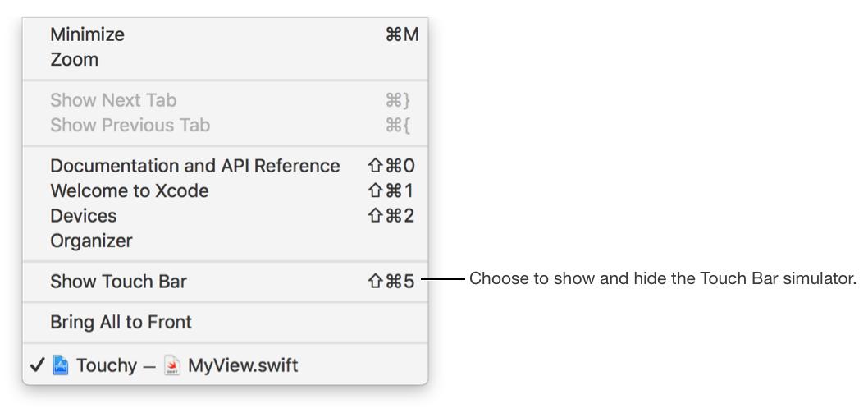Screen dimensions: 868x413
Task: Open the Welcome to Xcode window
Action: pyautogui.click(x=130, y=191)
